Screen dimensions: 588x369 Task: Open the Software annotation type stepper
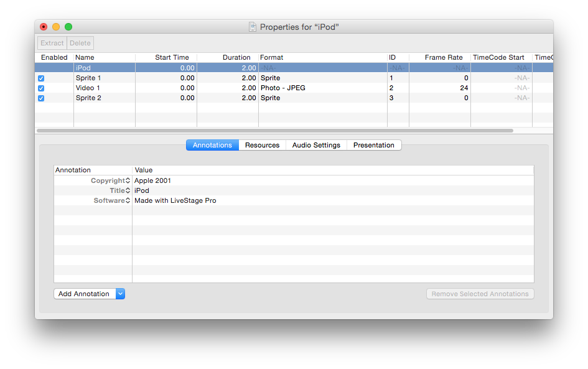(128, 200)
